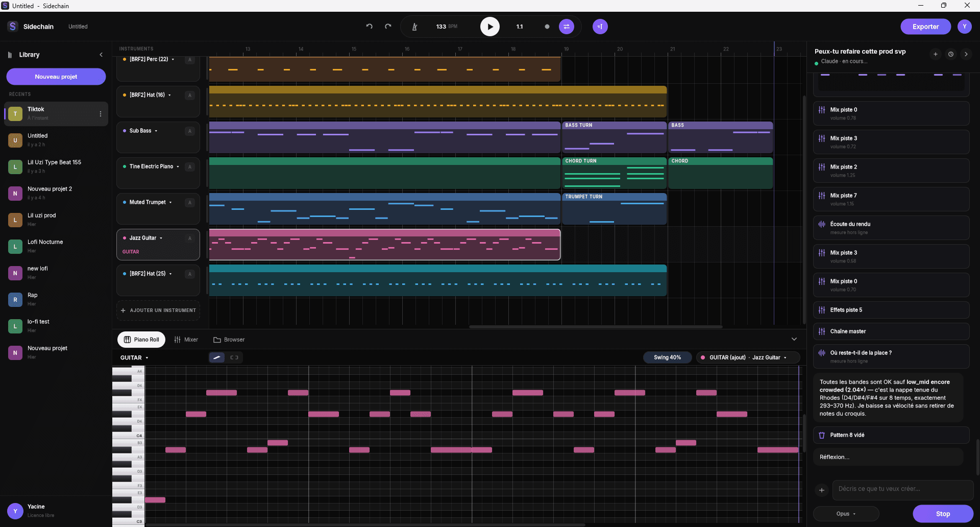Open the Écoute du rendu step
Screen dimensions: 980x527
[891, 228]
